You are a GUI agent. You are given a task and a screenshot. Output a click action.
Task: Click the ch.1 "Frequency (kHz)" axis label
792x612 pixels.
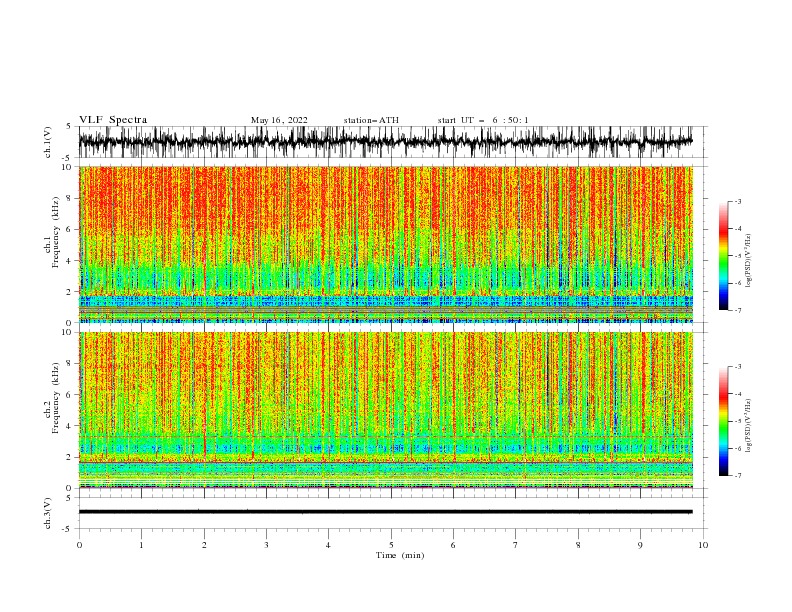[x=56, y=233]
